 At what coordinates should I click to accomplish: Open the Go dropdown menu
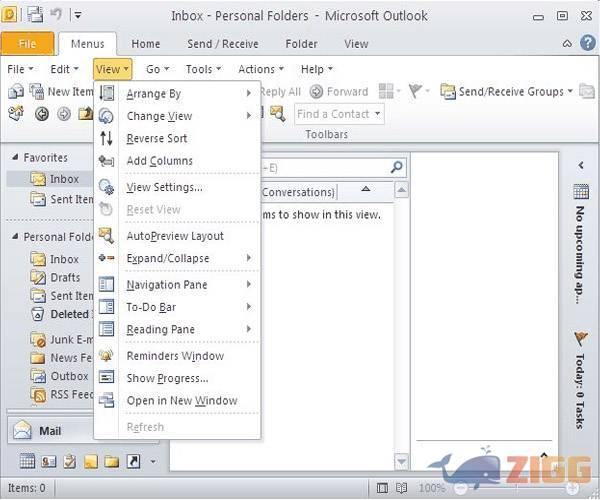[157, 69]
